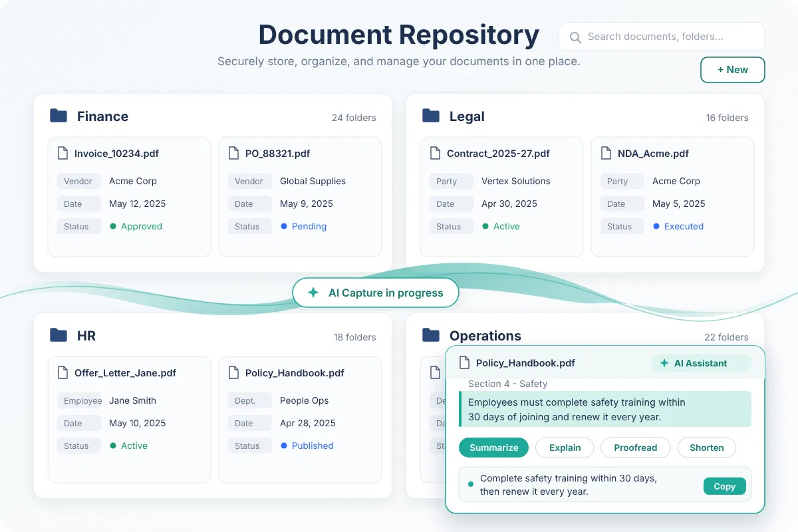Choose the Explain action

click(x=565, y=448)
